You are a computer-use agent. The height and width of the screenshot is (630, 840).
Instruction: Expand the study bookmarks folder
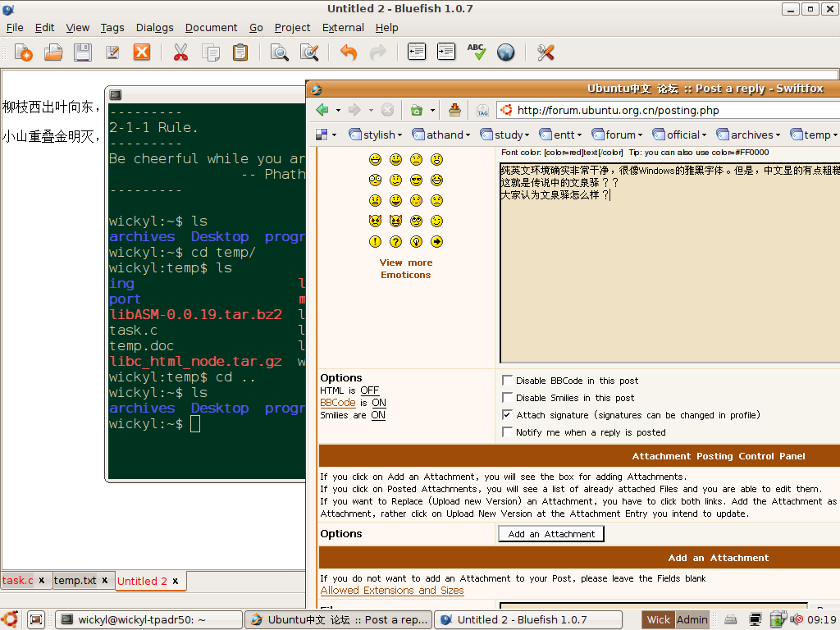(x=504, y=135)
